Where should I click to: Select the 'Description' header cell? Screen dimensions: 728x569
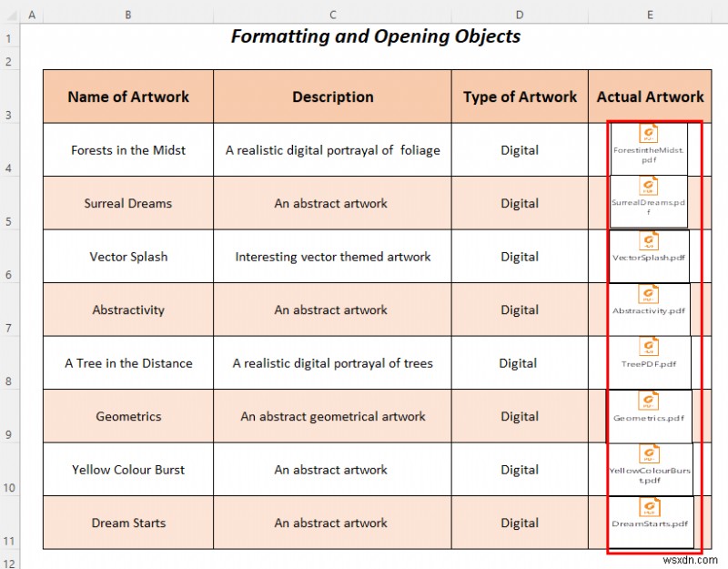332,97
